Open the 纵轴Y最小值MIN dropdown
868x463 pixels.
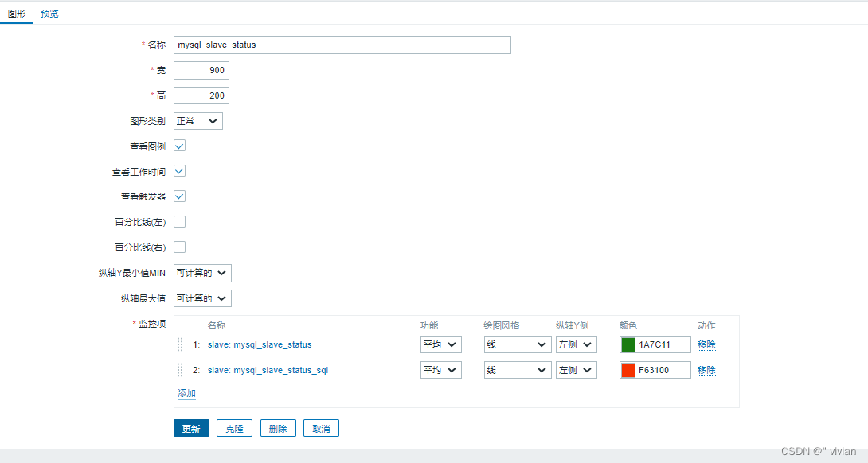202,273
